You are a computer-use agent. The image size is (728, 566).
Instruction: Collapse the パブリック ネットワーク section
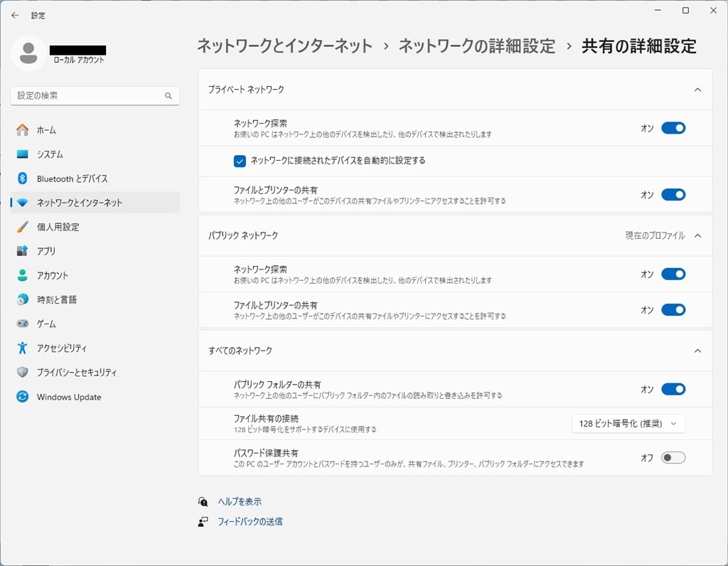pyautogui.click(x=697, y=235)
